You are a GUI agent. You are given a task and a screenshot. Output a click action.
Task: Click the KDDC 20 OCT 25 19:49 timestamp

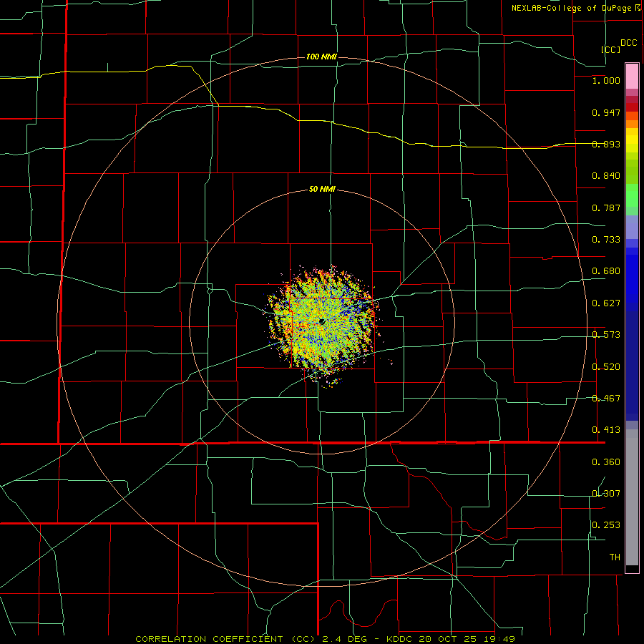coord(451,639)
